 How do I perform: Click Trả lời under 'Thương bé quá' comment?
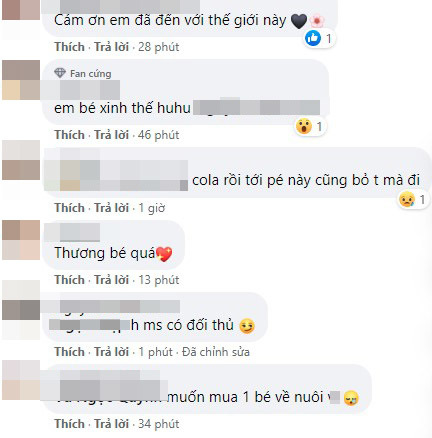coord(111,280)
